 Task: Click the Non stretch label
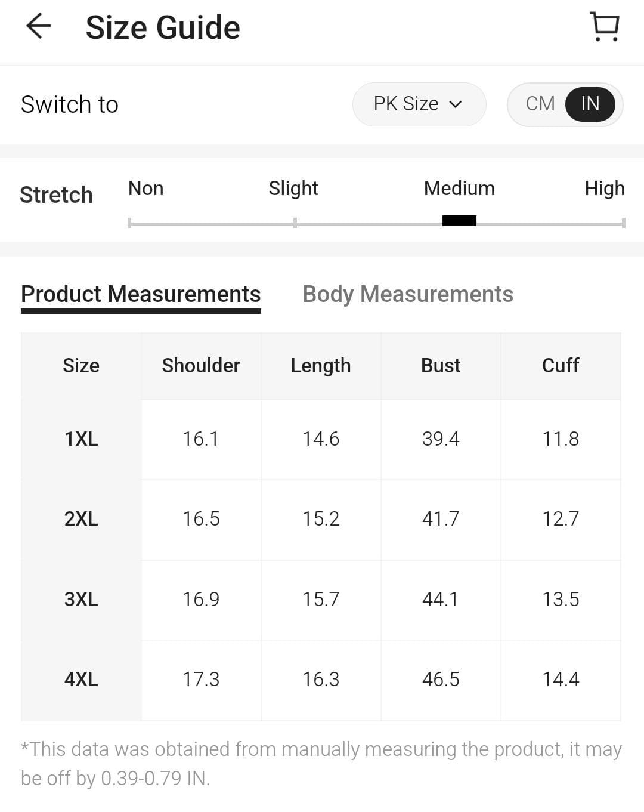pos(145,189)
